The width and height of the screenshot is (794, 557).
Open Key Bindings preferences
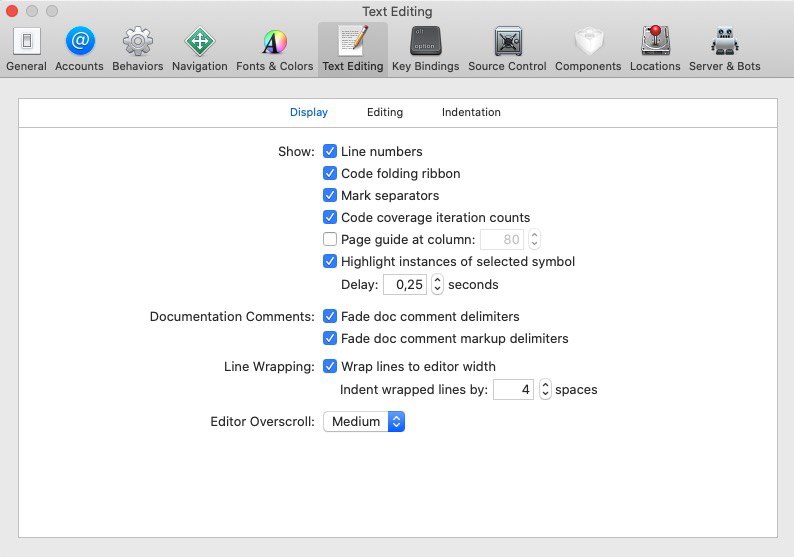[x=425, y=50]
